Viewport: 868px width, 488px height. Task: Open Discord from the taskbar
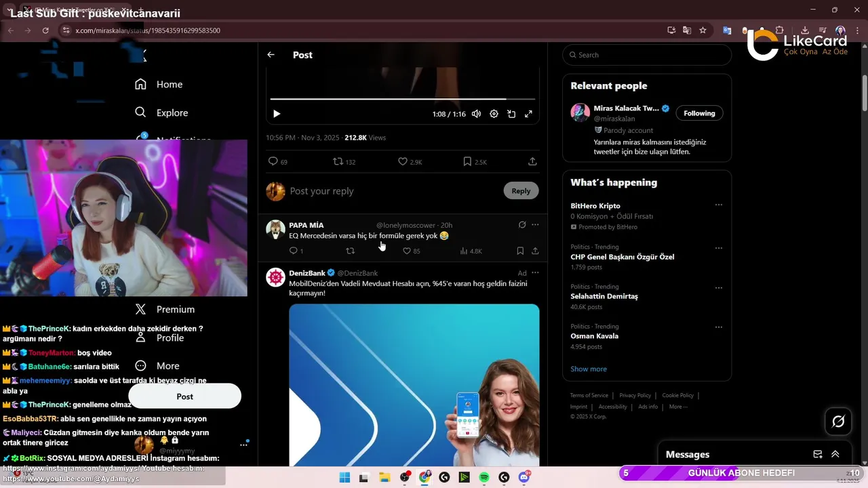(524, 477)
